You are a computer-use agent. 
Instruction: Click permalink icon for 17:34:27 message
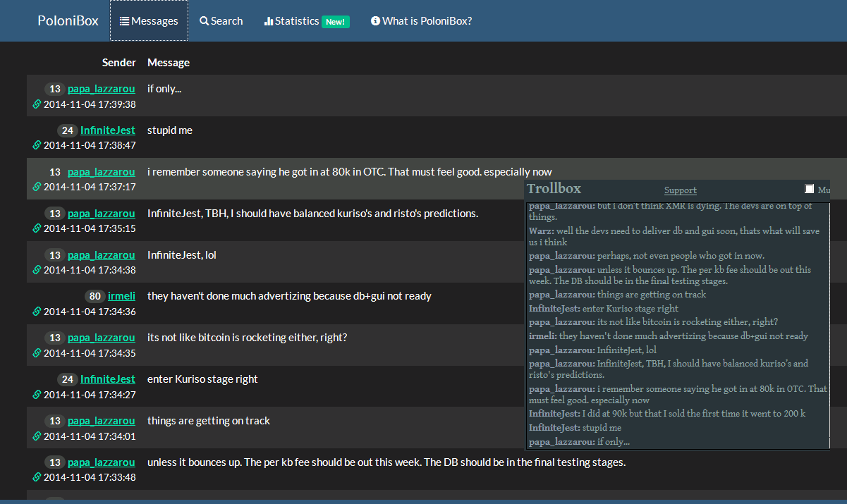[x=37, y=395]
